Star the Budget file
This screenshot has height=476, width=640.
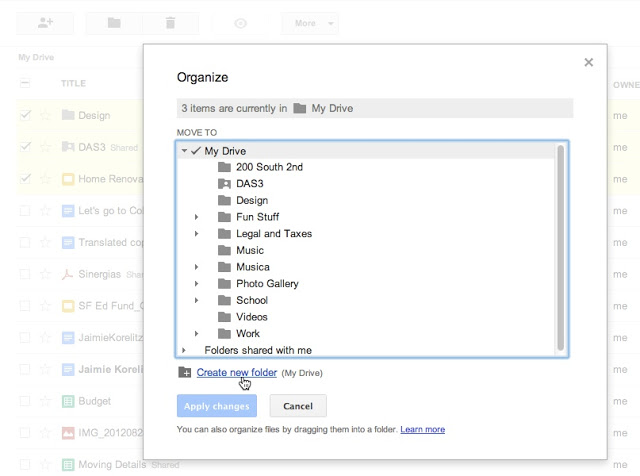45,401
